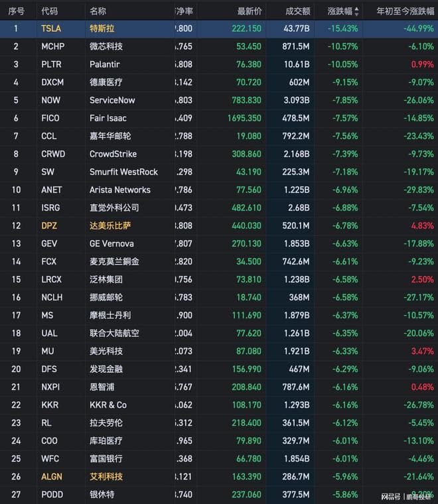Click the 麦克莫兰铜金 name cell
Viewport: 438px width, 504px height.
[x=115, y=262]
